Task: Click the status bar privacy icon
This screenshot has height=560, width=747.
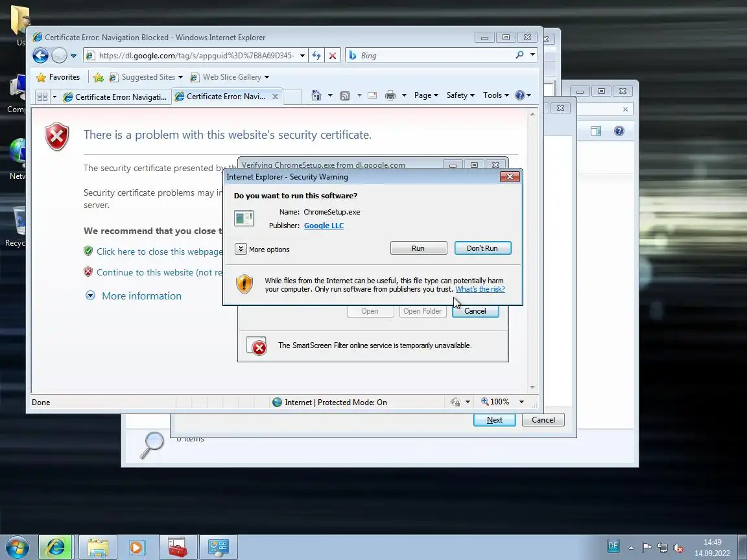Action: click(455, 402)
